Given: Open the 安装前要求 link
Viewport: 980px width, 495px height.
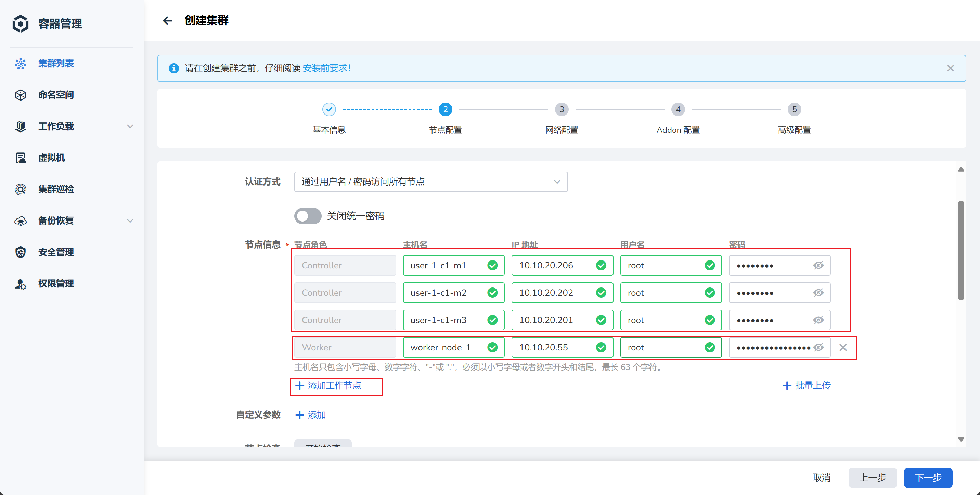Looking at the screenshot, I should click(x=327, y=68).
